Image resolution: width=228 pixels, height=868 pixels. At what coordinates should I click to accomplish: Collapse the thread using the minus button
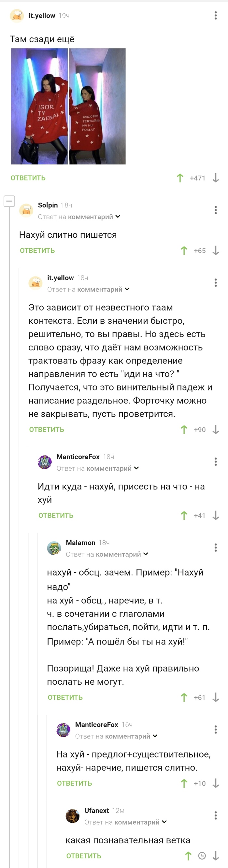9,201
